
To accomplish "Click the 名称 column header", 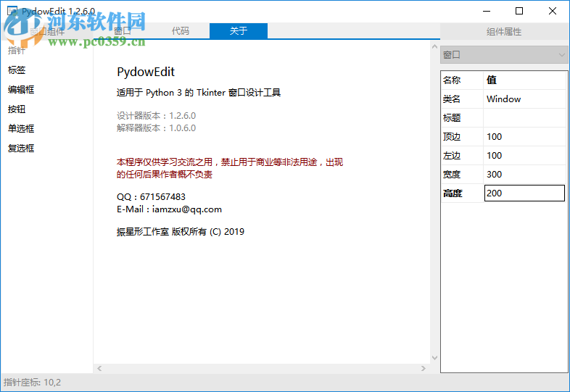I will (463, 80).
